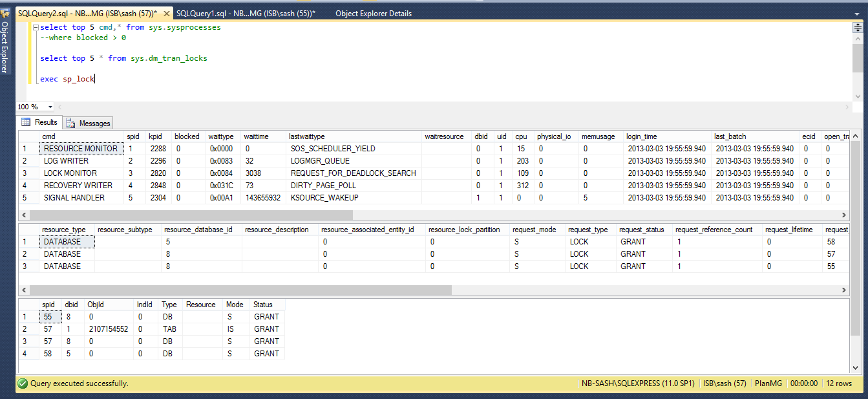868x399 pixels.
Task: Switch to the Messages tab
Action: tap(94, 122)
